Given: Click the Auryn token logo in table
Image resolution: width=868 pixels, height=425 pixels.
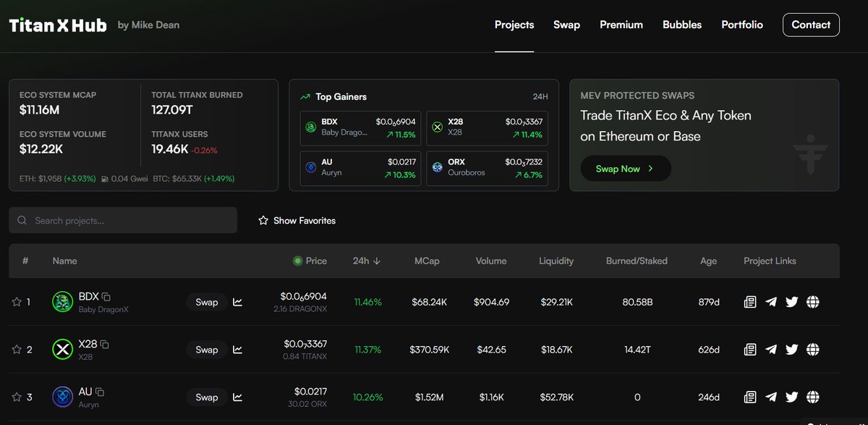Looking at the screenshot, I should [x=63, y=397].
